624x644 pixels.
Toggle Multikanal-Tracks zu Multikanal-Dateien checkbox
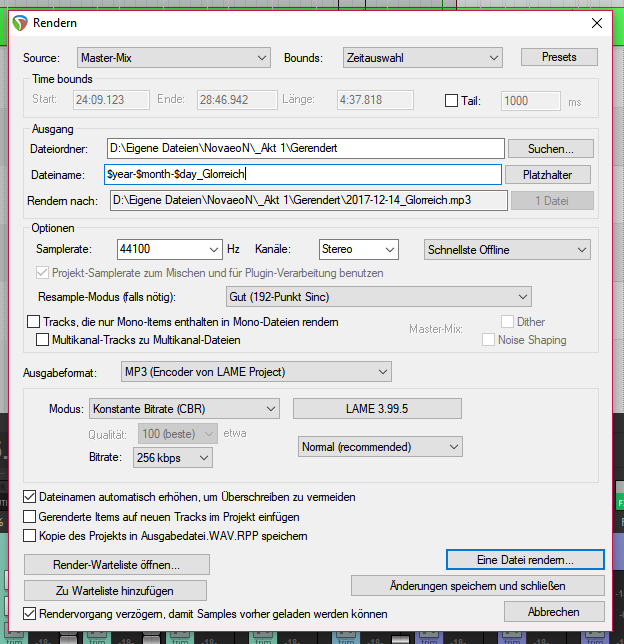point(42,340)
